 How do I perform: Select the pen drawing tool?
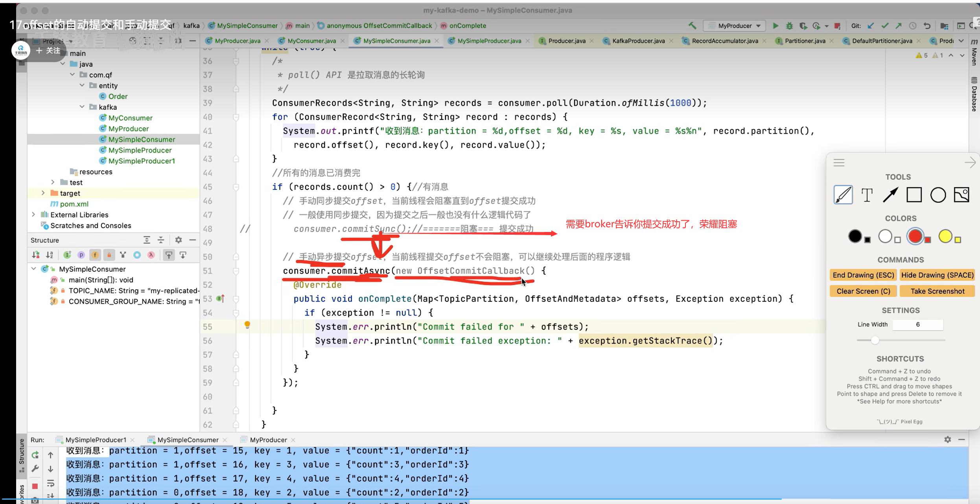(x=843, y=195)
